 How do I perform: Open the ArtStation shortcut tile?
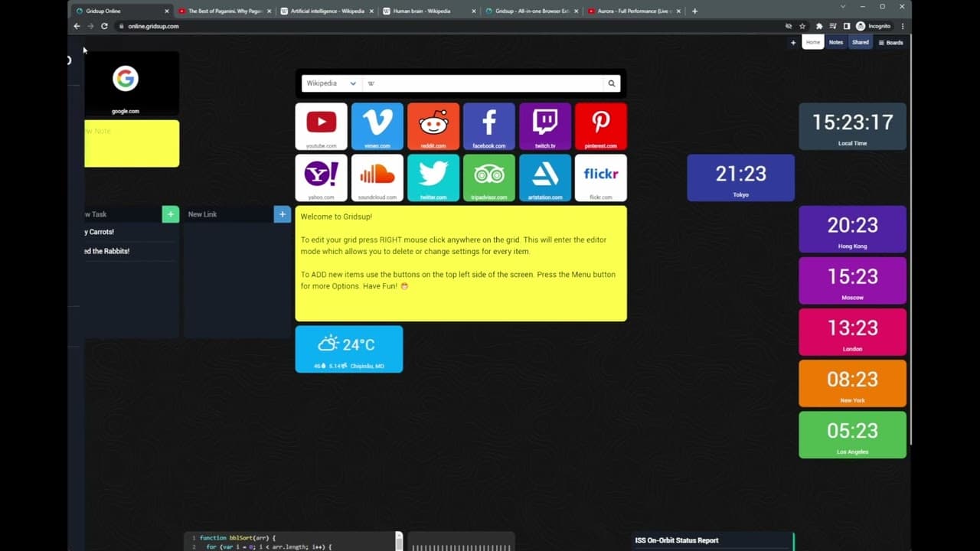coord(544,178)
